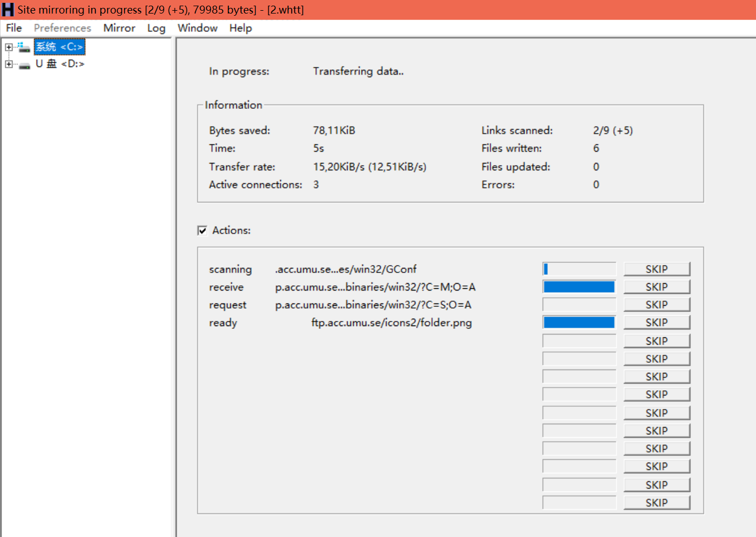756x537 pixels.
Task: Skip the scanning GConf transfer
Action: tap(657, 268)
